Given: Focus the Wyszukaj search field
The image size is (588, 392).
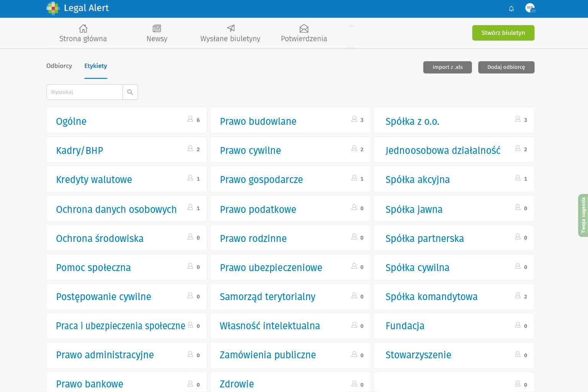Looking at the screenshot, I should (x=85, y=92).
